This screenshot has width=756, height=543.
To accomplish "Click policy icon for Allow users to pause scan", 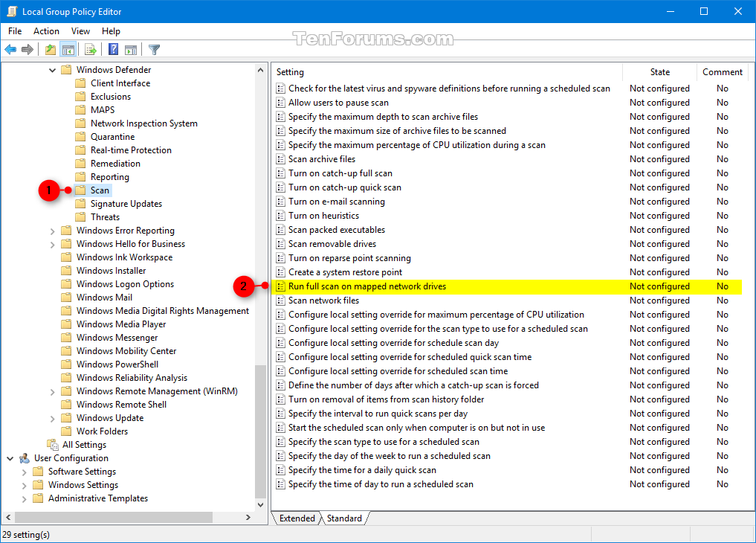I will point(280,103).
